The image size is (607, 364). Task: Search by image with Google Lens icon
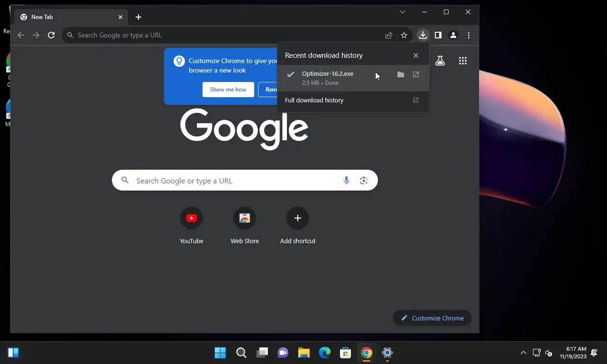(x=364, y=181)
